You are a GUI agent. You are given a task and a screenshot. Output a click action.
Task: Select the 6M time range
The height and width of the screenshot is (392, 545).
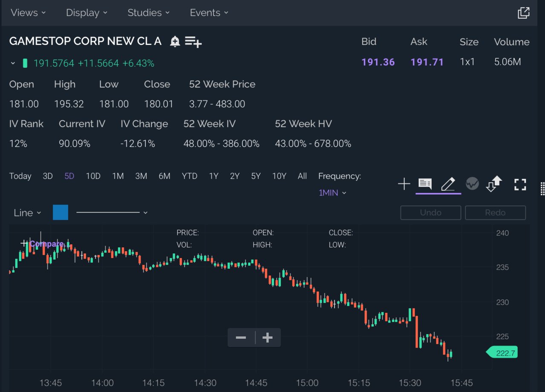coord(164,176)
